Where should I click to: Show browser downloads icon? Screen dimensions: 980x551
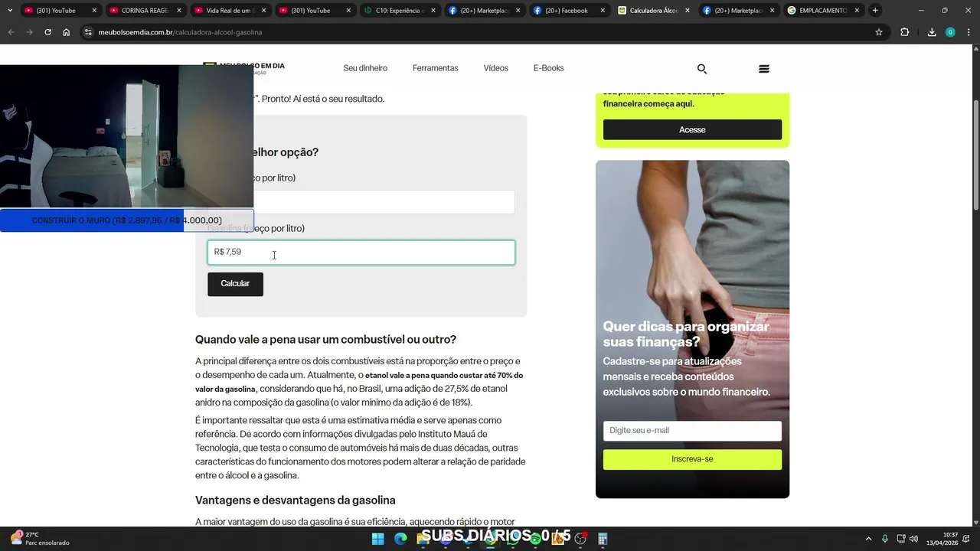click(932, 32)
